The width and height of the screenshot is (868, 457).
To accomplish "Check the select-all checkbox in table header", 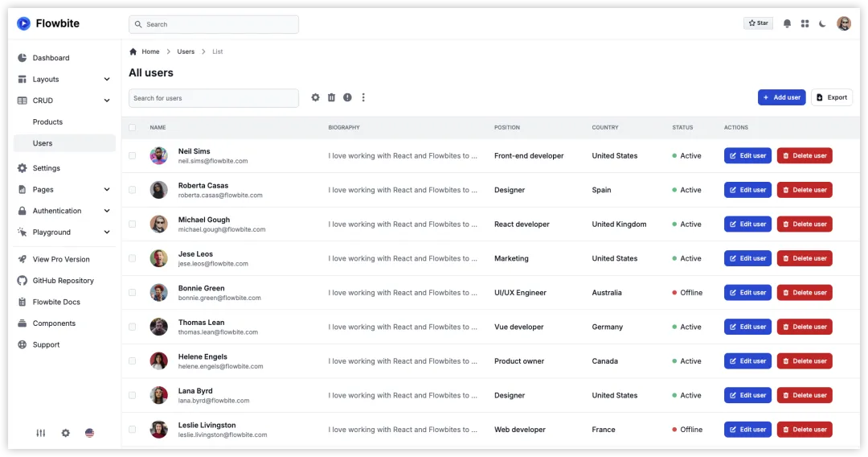I will tap(133, 128).
